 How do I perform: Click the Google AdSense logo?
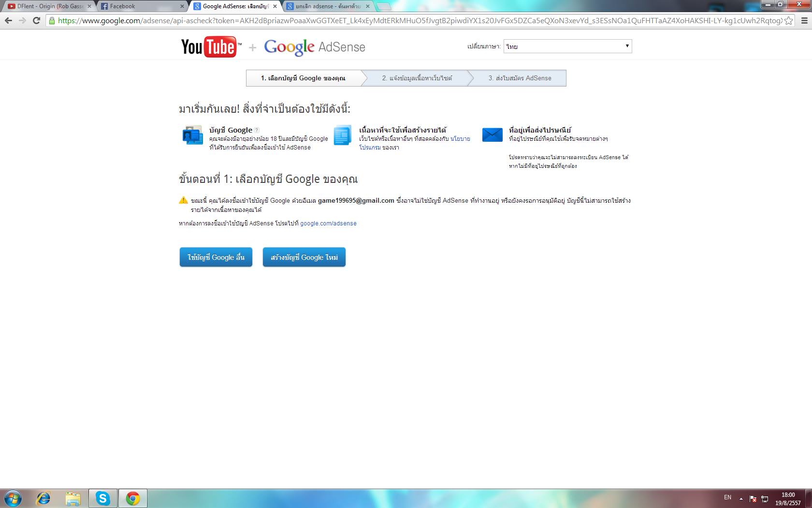click(x=314, y=47)
